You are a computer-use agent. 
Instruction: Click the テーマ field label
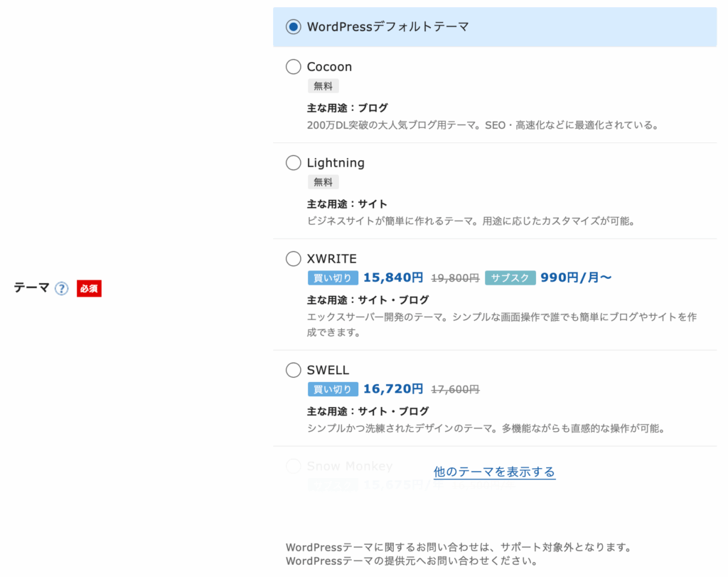[x=31, y=288]
